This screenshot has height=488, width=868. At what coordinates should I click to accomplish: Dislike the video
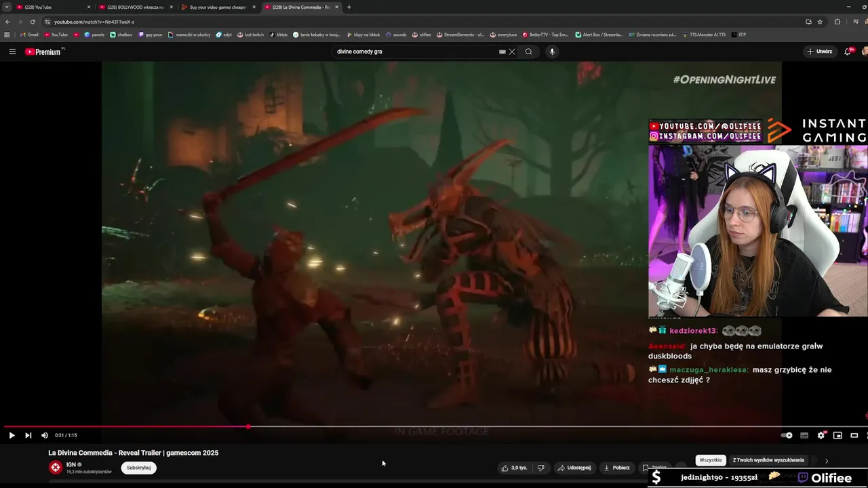541,468
